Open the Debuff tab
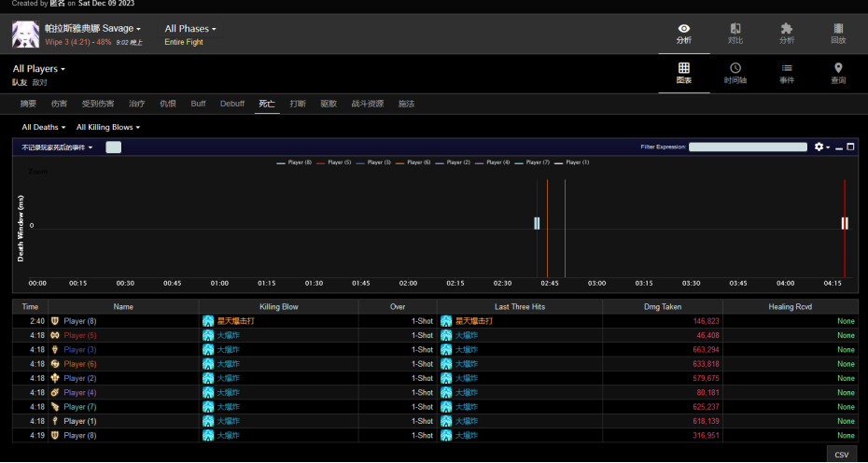 pos(232,104)
